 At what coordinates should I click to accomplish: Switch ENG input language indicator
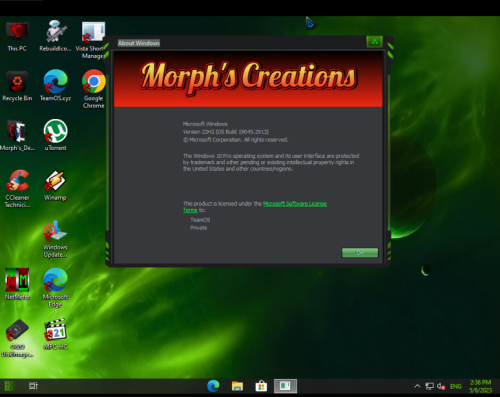456,386
